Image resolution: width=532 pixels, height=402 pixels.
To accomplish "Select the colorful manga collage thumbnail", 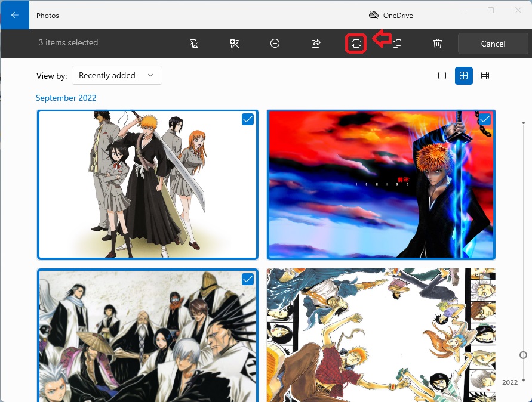I will (381, 336).
